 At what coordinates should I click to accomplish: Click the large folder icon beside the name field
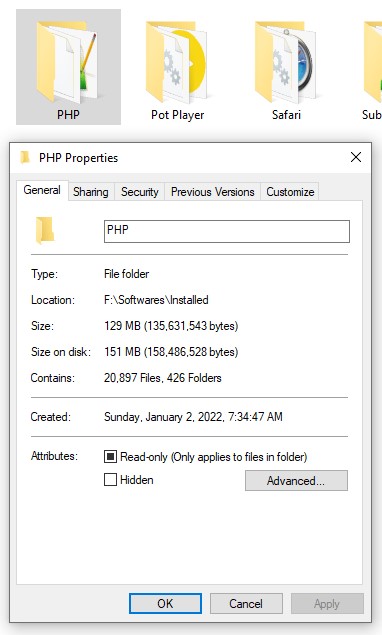click(45, 230)
